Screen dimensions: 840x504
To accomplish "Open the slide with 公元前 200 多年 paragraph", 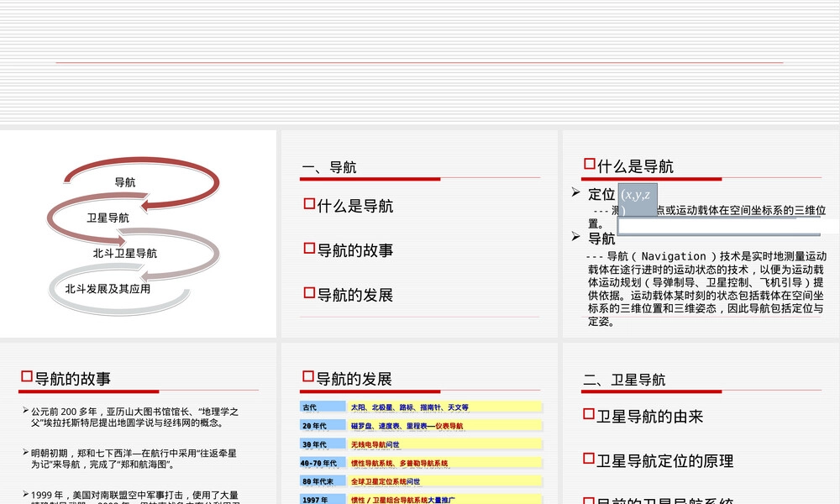I will [138, 423].
